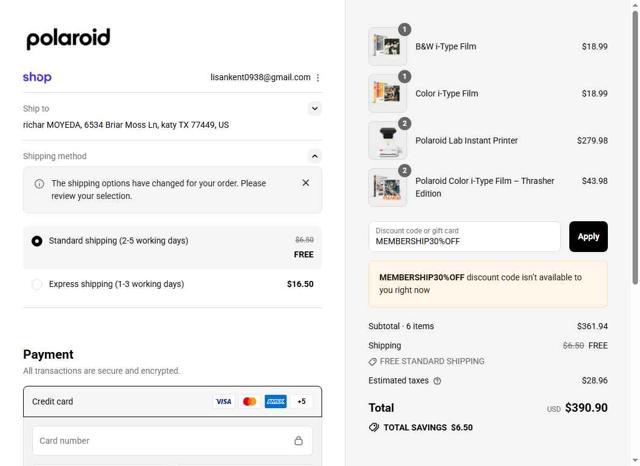
Task: Click the Card number field
Action: (x=160, y=441)
